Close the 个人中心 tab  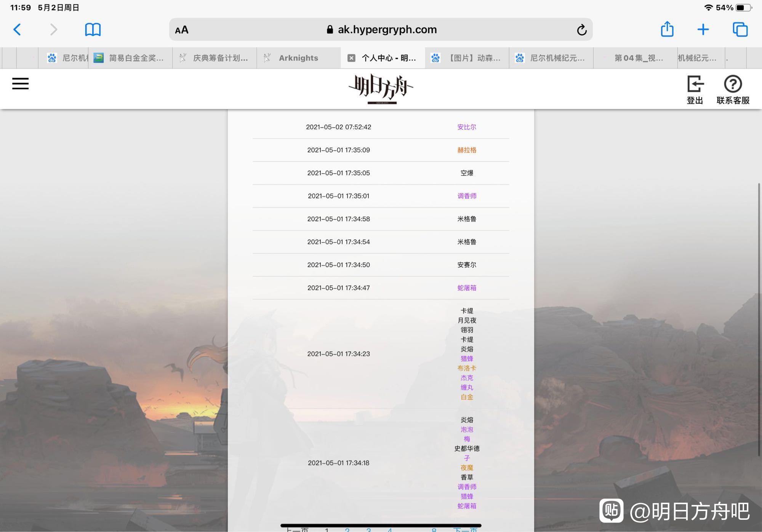point(351,58)
